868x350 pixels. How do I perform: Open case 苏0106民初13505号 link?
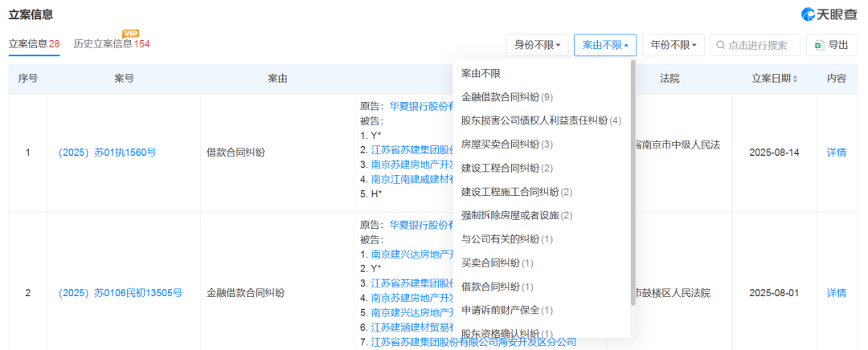[x=120, y=293]
